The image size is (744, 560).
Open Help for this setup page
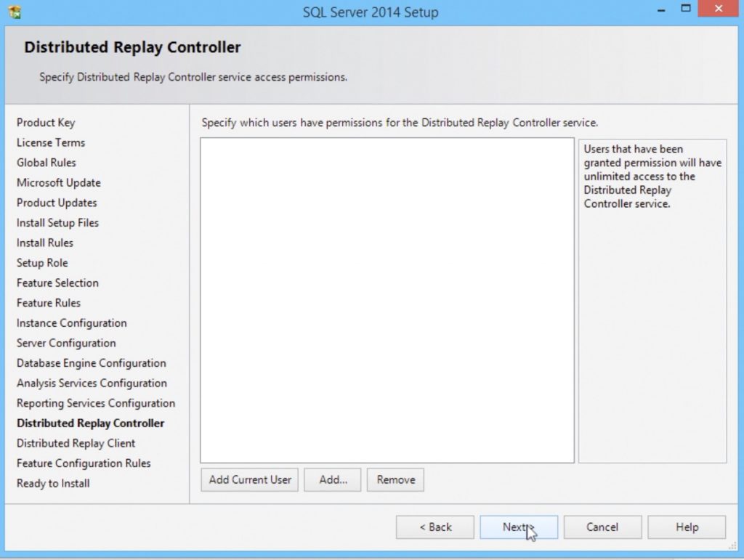(687, 527)
